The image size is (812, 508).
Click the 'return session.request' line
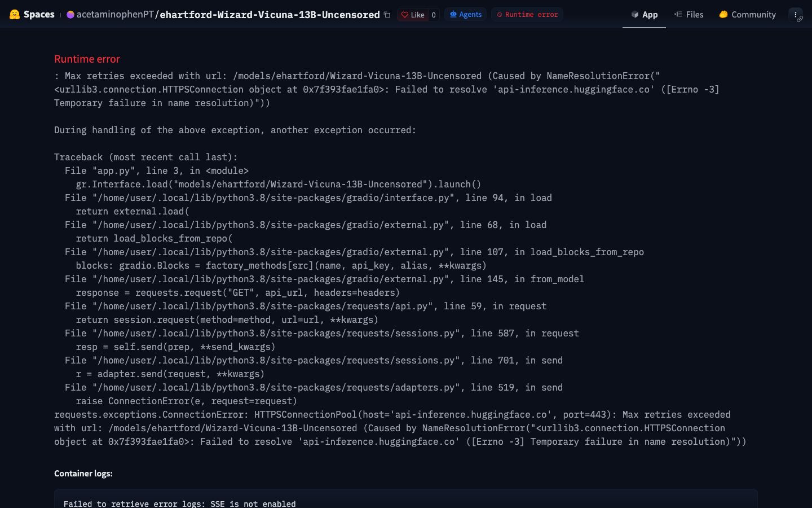point(227,319)
